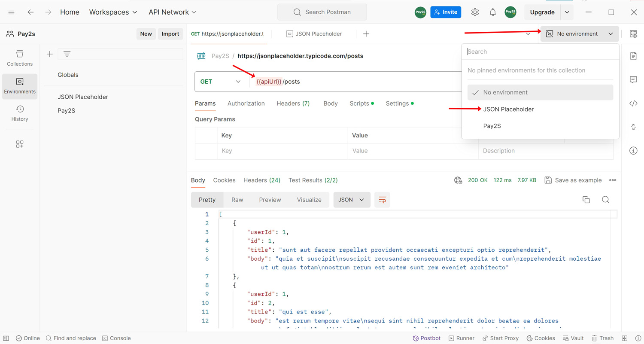Open Documentation icon in right sidebar
The image size is (644, 344).
coord(633,56)
